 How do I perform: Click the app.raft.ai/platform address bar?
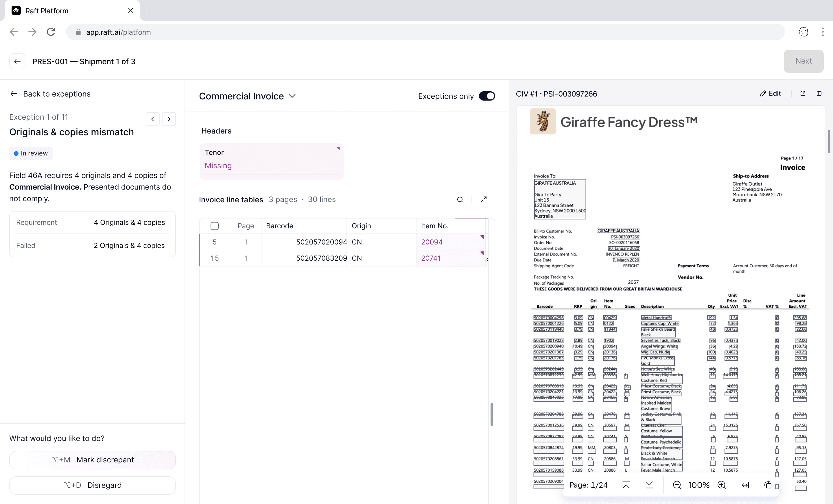coord(425,32)
